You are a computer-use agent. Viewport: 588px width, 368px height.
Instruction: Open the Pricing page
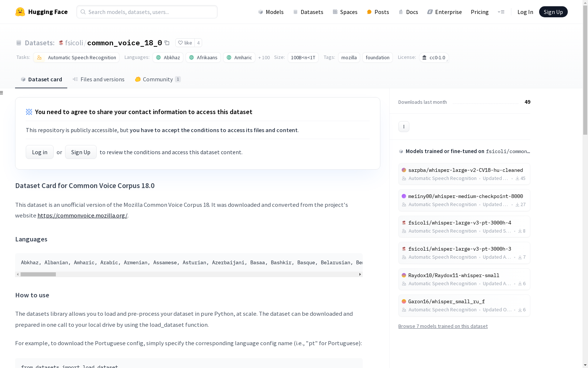pos(480,12)
